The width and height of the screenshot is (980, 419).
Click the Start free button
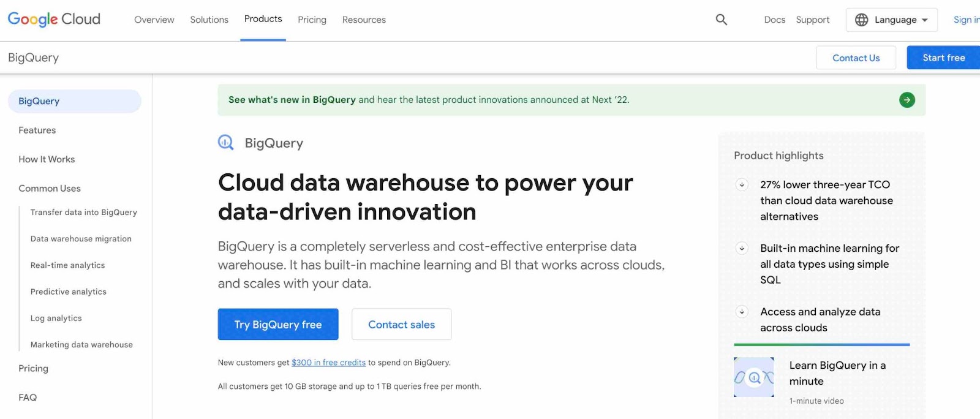[943, 58]
